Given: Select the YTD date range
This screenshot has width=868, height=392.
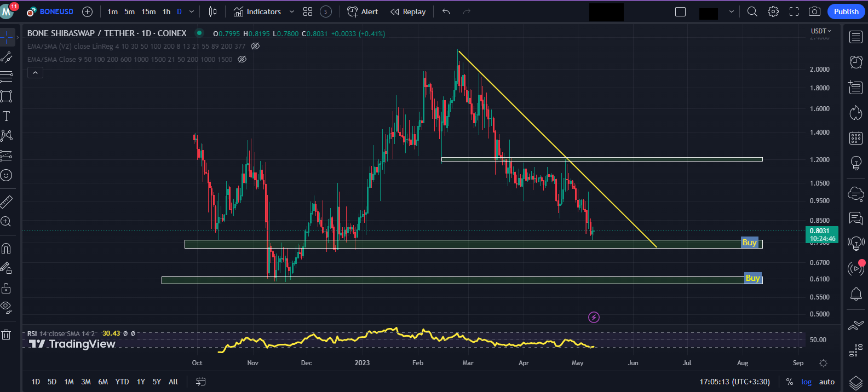Looking at the screenshot, I should (122, 382).
